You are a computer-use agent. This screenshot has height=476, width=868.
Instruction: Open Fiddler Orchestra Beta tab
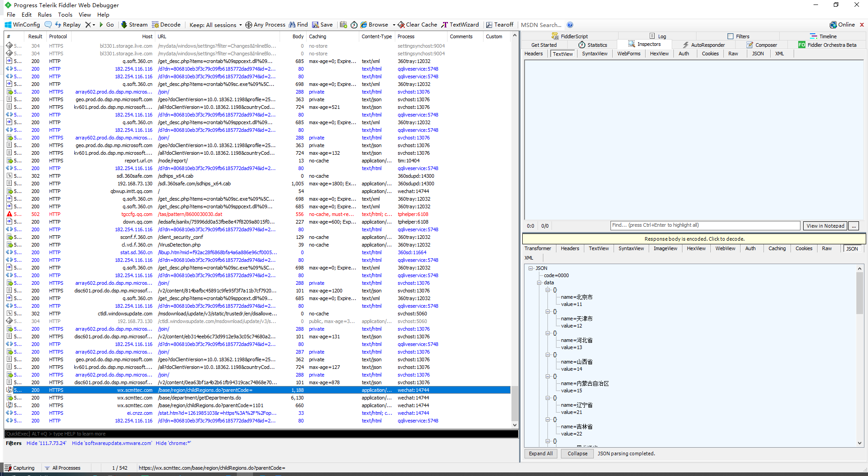[827, 45]
